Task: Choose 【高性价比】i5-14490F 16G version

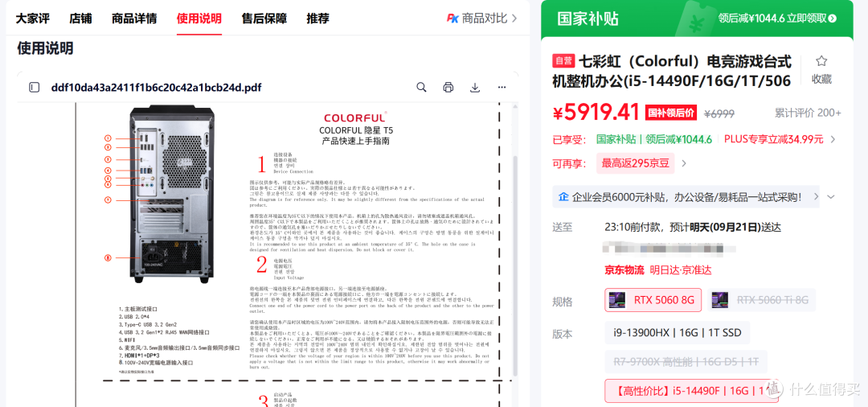Action: (692, 391)
